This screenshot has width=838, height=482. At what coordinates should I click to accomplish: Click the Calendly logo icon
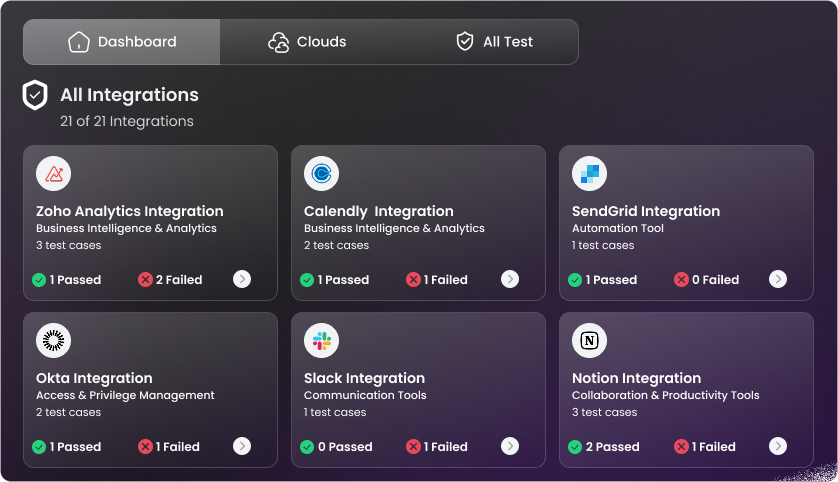pyautogui.click(x=322, y=174)
